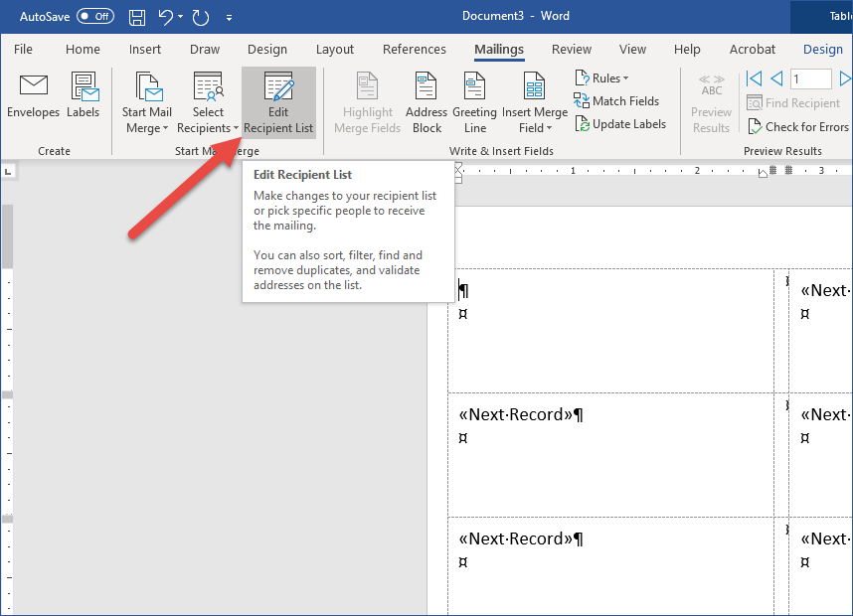Viewport: 853px width, 616px height.
Task: Click Update Labels
Action: click(620, 124)
